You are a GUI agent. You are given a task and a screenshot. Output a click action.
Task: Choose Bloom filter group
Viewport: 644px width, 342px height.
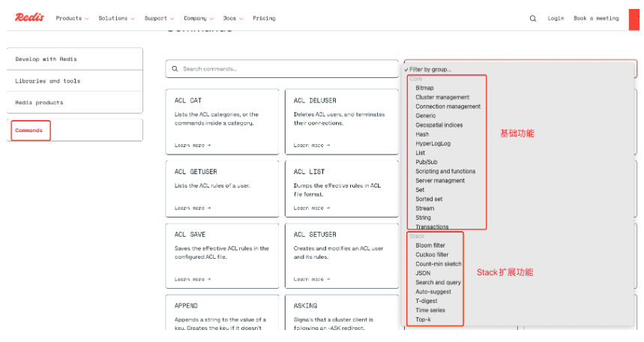430,245
